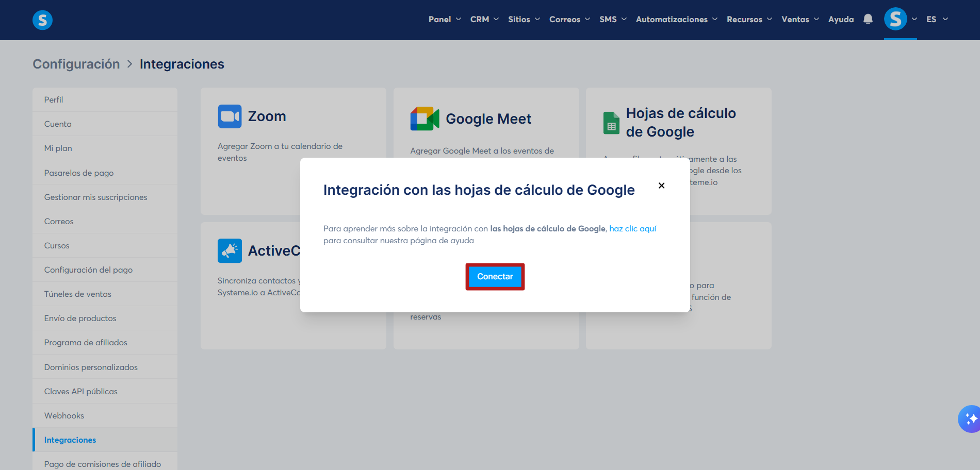Select Programa de afiliados

point(105,342)
